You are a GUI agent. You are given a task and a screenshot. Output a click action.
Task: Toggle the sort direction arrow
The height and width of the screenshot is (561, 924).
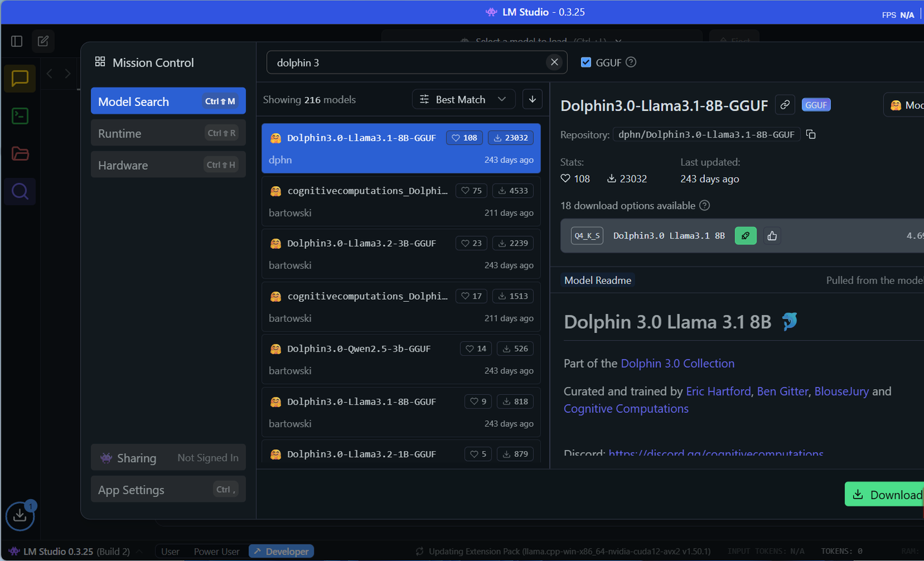point(532,99)
